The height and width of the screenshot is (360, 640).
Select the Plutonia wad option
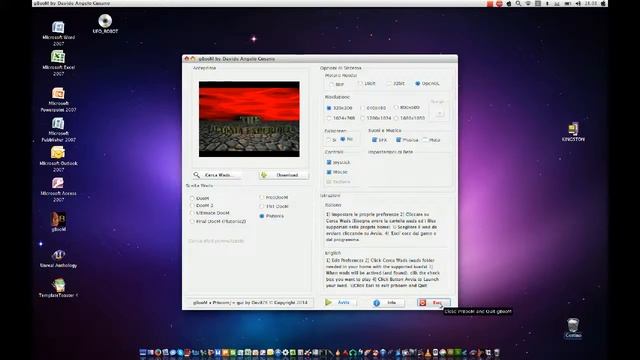pyautogui.click(x=262, y=216)
